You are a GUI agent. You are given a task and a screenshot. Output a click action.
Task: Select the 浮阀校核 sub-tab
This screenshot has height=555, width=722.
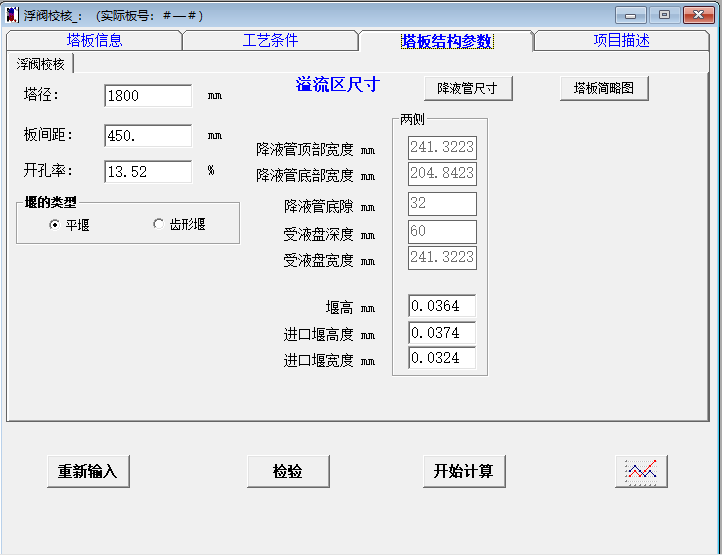coord(41,64)
